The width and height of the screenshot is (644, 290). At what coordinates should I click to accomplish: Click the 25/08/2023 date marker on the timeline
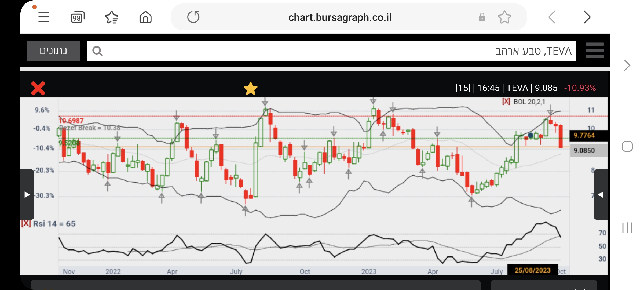point(532,270)
